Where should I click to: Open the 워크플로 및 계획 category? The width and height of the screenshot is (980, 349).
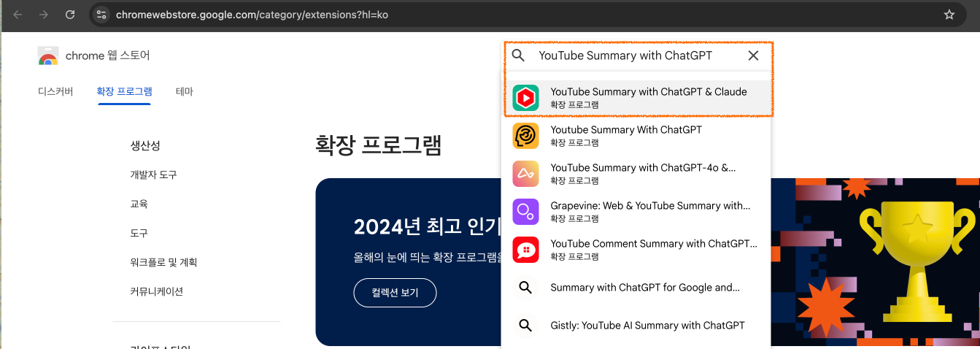[163, 262]
